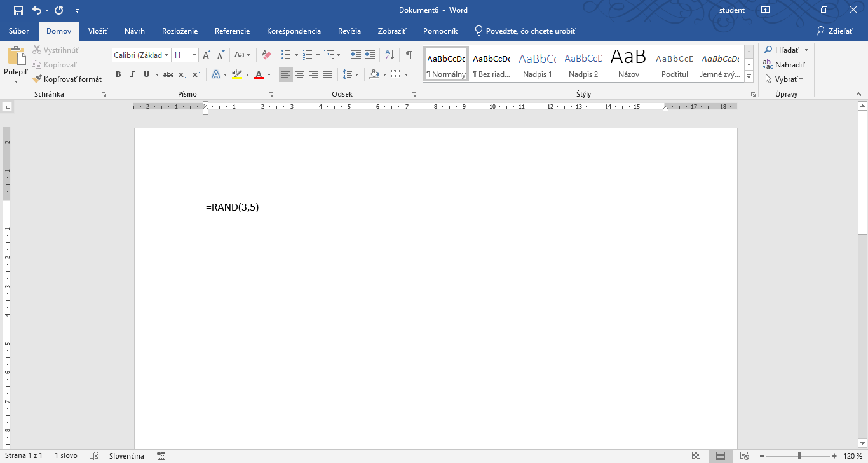Click the zoom slider handle
This screenshot has height=463, width=868.
(799, 456)
